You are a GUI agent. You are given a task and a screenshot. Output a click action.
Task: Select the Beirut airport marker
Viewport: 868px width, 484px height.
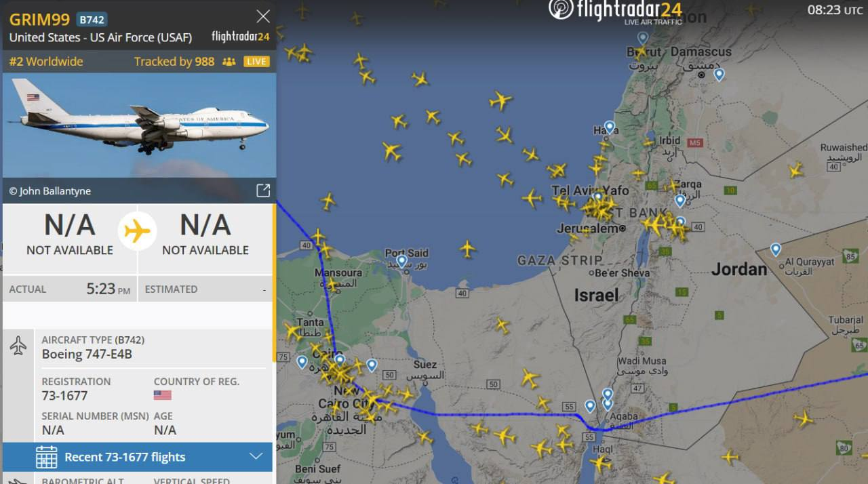(x=643, y=38)
